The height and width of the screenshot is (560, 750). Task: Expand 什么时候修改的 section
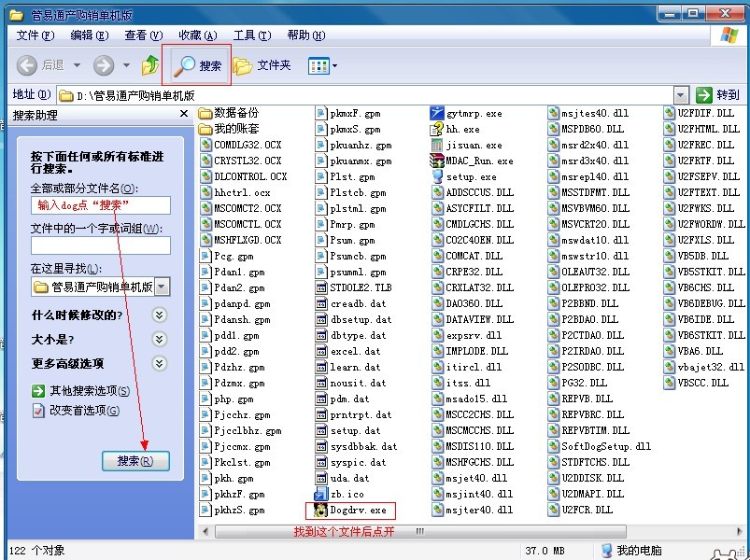click(x=160, y=315)
